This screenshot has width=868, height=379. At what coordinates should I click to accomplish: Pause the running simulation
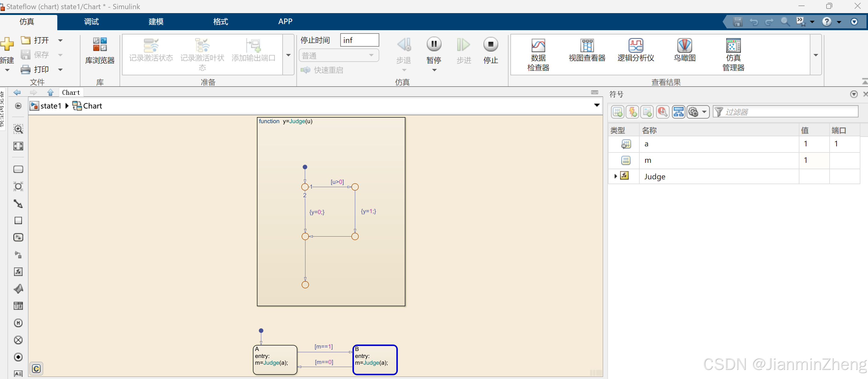pyautogui.click(x=434, y=44)
